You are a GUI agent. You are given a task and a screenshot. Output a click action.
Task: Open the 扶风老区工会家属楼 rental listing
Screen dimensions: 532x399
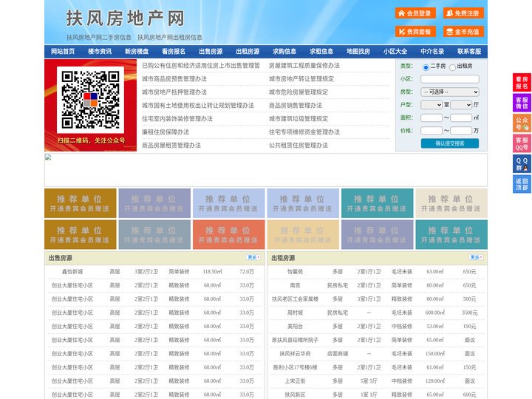[x=295, y=299]
